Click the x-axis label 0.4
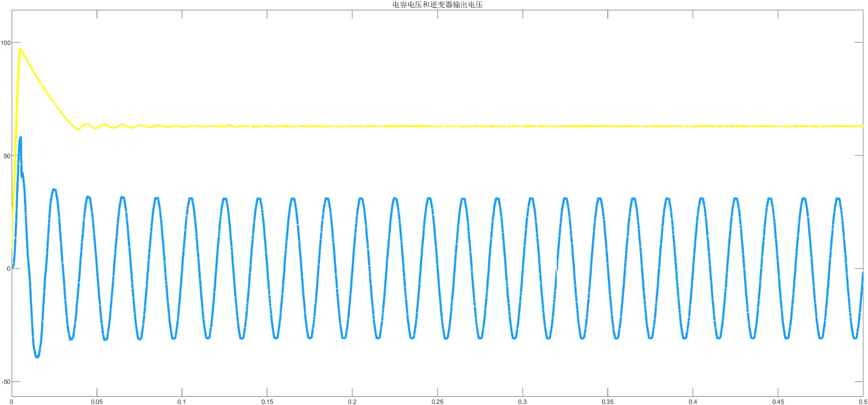 tap(693, 401)
